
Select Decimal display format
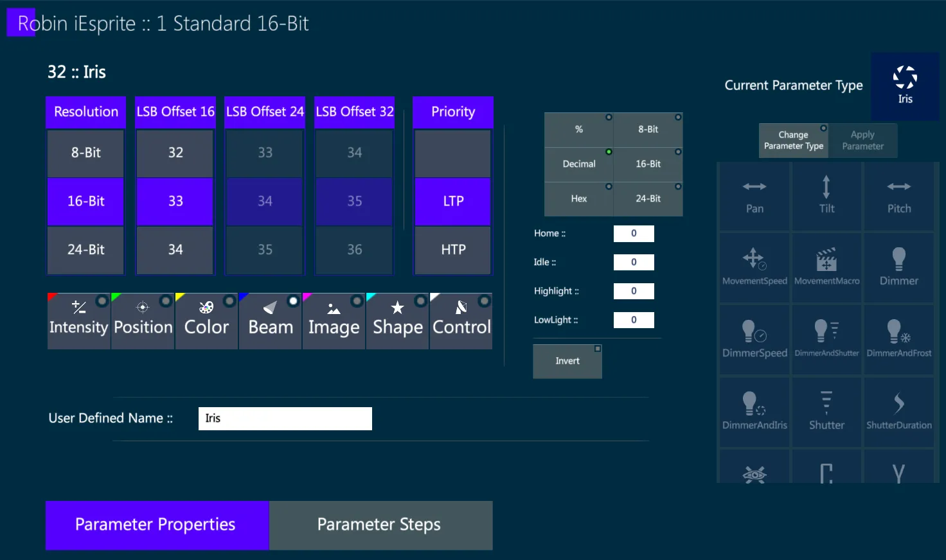pos(579,164)
